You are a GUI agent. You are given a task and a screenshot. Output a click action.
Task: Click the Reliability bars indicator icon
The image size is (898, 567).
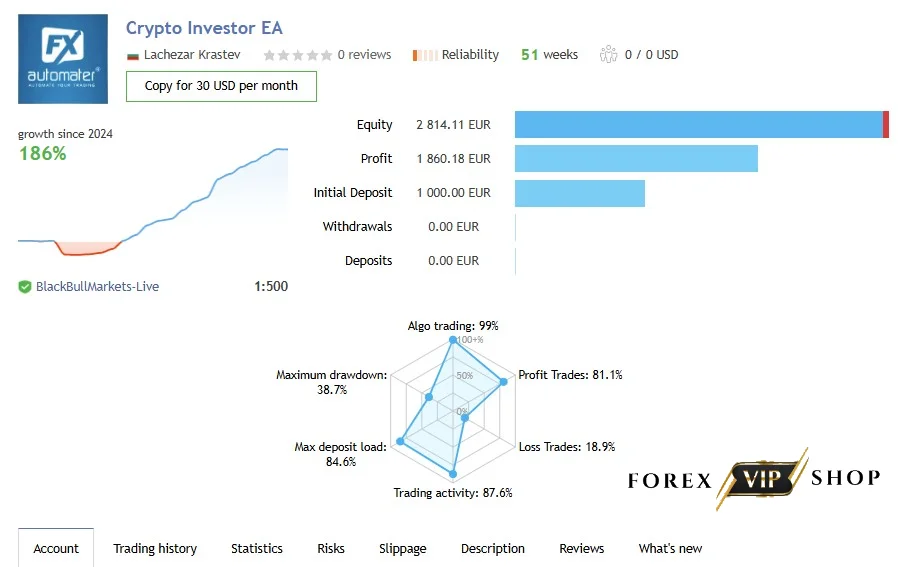pos(425,55)
